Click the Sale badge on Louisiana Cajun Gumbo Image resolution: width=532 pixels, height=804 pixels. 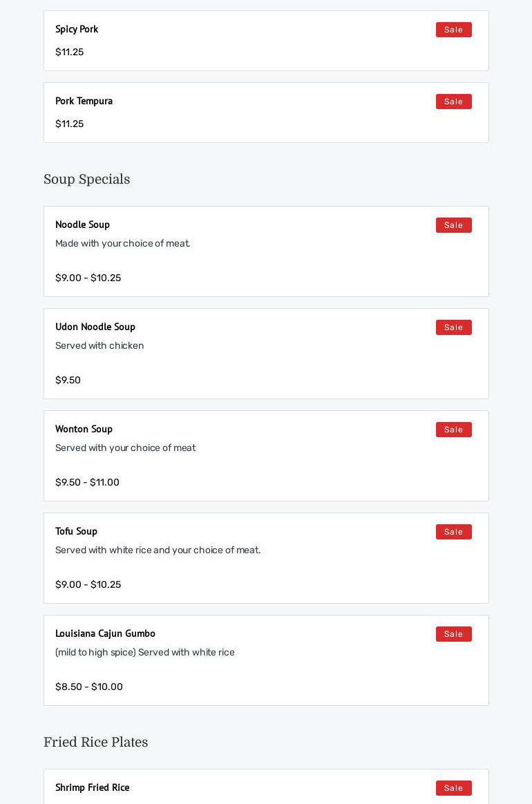point(453,634)
